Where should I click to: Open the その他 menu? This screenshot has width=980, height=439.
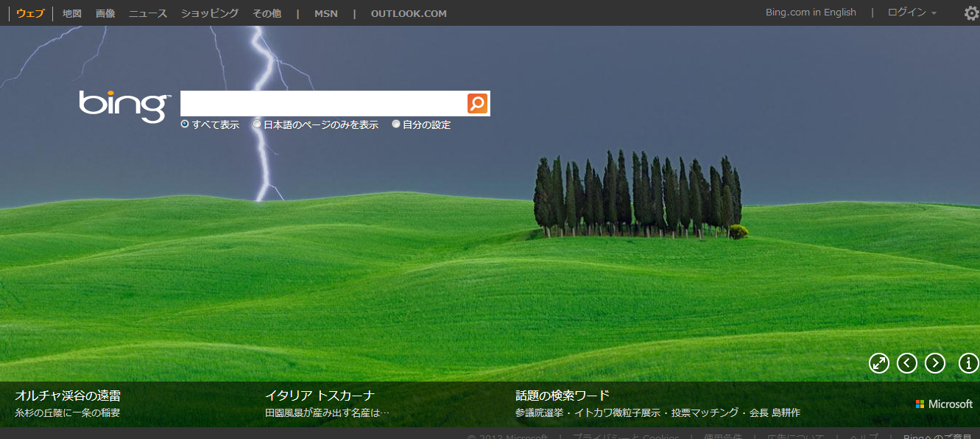[x=267, y=13]
